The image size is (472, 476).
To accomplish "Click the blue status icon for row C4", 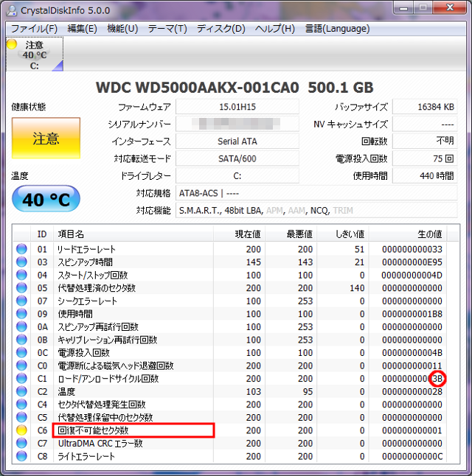I will pyautogui.click(x=21, y=405).
